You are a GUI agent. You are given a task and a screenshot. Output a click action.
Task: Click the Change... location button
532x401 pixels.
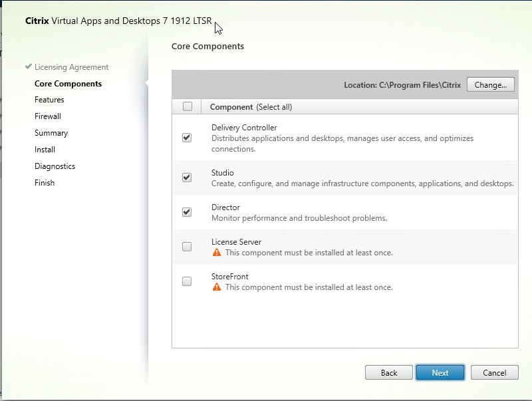[491, 85]
